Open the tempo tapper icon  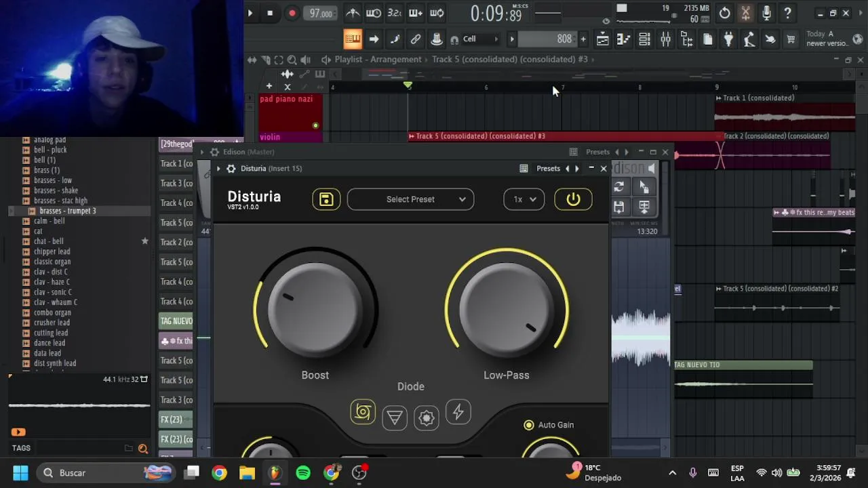pos(749,39)
